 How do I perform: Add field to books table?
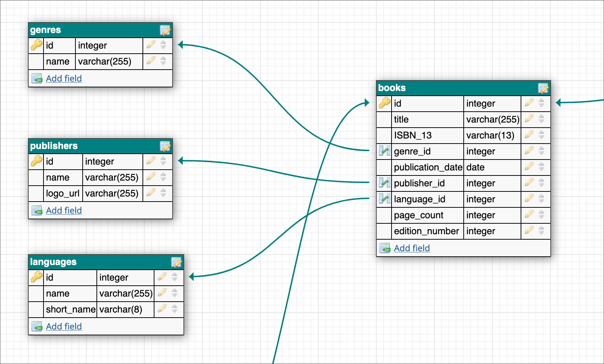(x=412, y=248)
